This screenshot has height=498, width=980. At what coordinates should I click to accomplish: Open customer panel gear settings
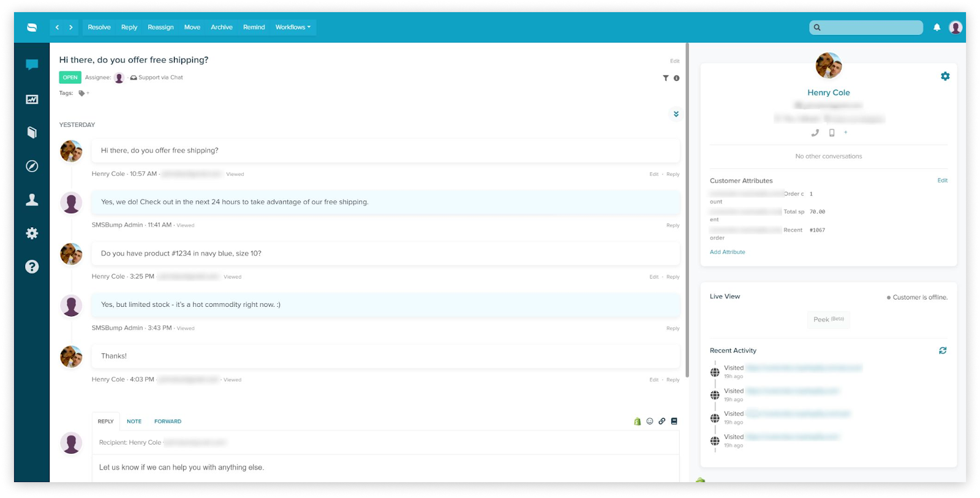tap(945, 76)
